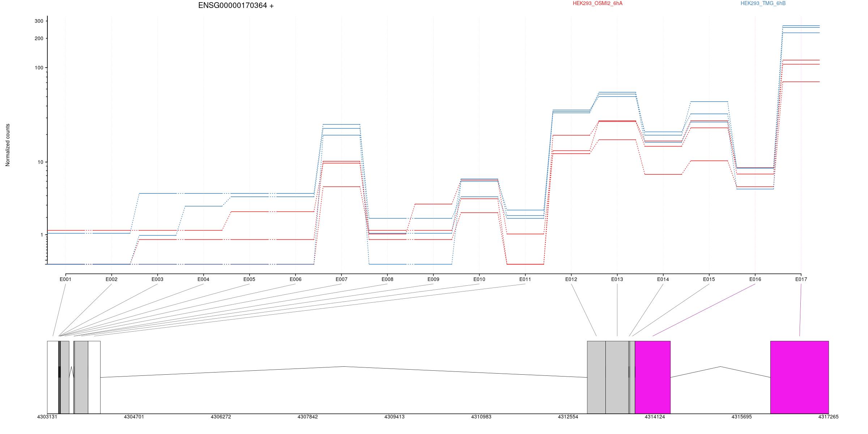Click the lowest red line segment above E015
The image size is (868, 434).
[709, 161]
